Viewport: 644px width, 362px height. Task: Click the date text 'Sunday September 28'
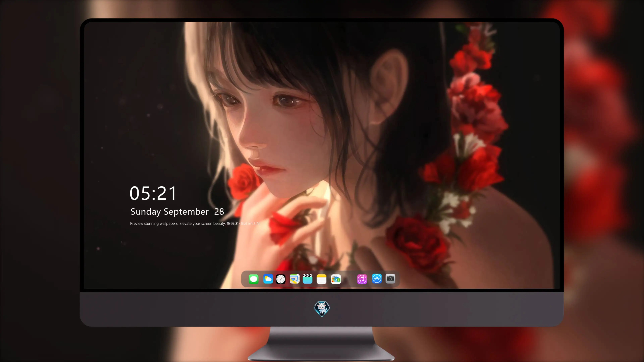[177, 212]
